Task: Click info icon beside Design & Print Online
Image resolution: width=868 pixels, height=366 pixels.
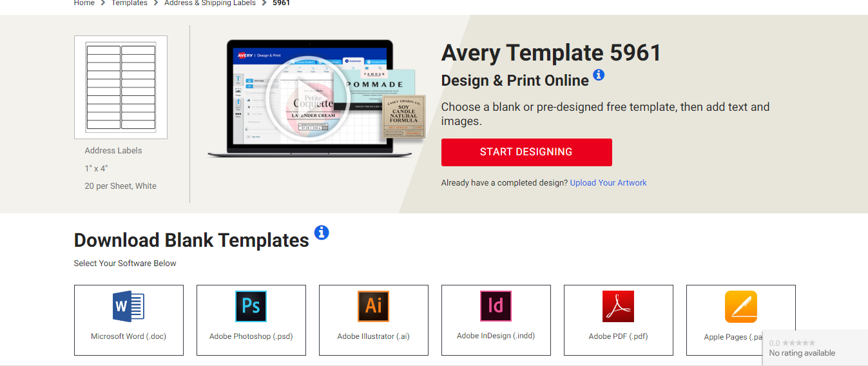Action: pos(599,75)
